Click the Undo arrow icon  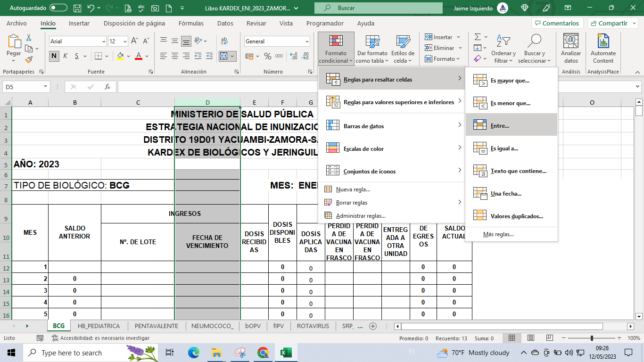tap(91, 8)
